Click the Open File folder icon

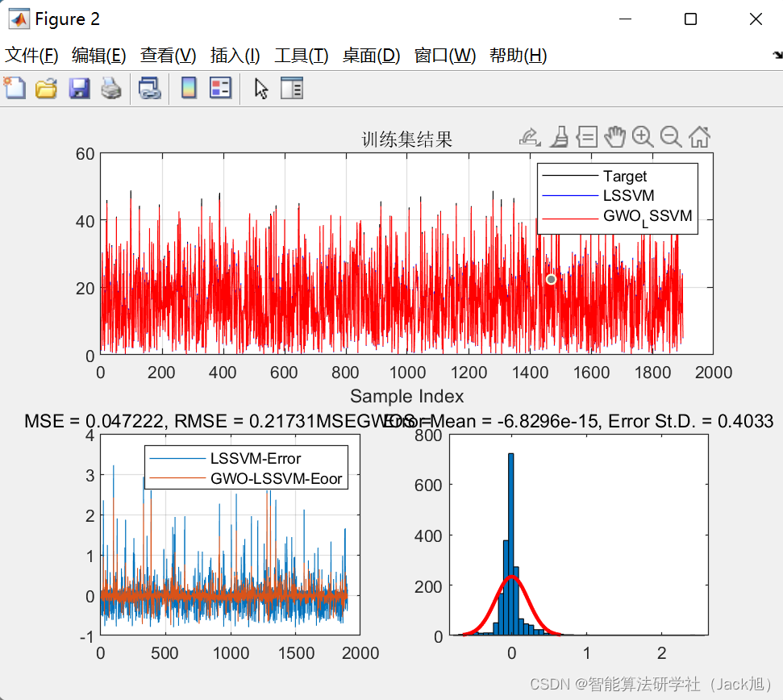(46, 88)
